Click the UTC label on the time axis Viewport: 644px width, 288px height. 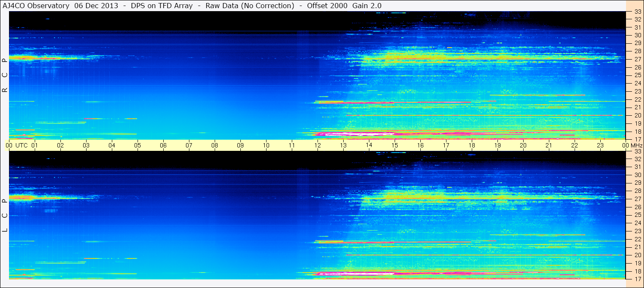coord(21,145)
